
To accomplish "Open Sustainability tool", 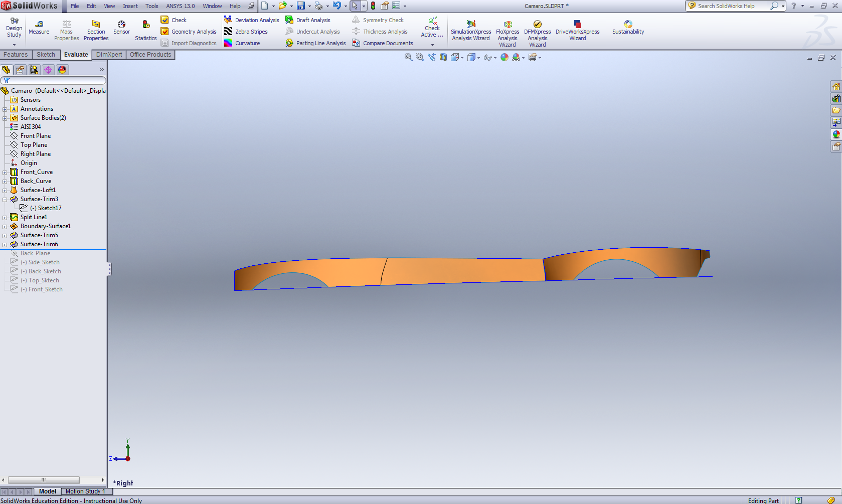I will (628, 28).
